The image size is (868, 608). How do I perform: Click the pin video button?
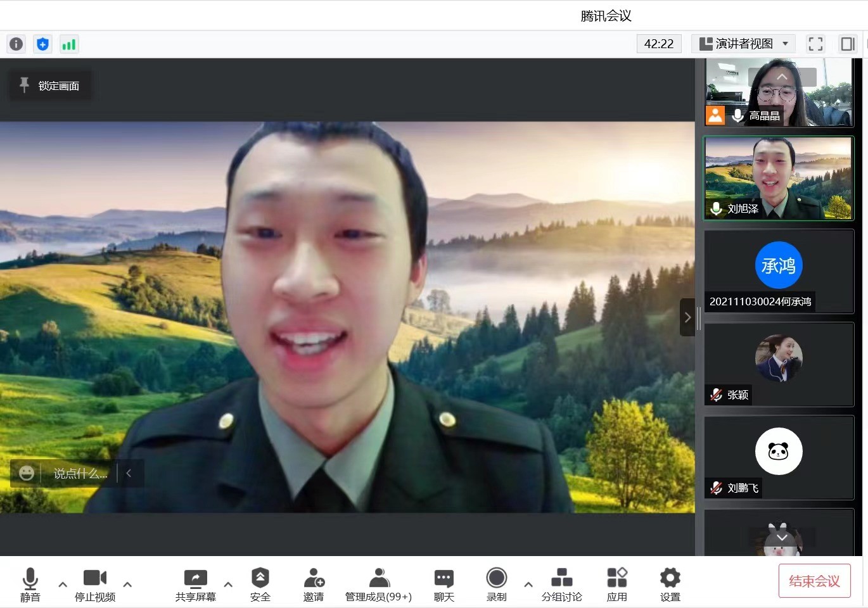(x=49, y=85)
